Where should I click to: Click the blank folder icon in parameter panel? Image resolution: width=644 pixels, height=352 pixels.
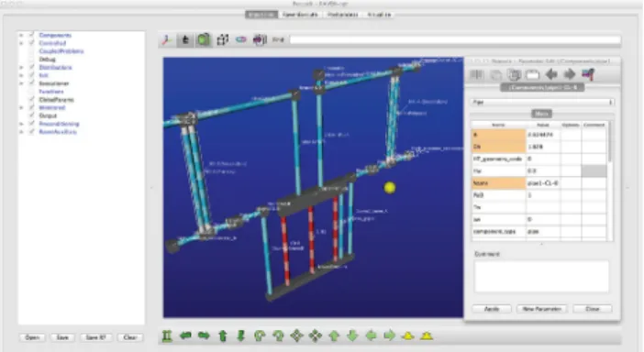coord(532,74)
